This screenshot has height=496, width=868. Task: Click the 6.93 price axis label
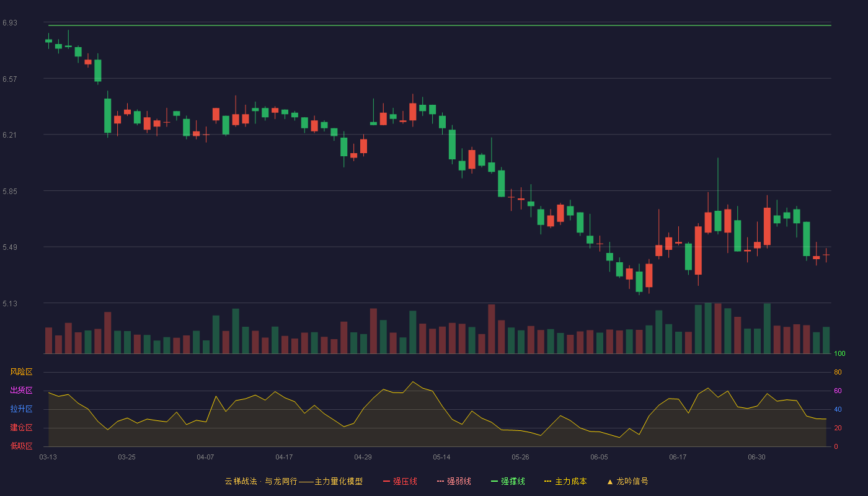10,23
